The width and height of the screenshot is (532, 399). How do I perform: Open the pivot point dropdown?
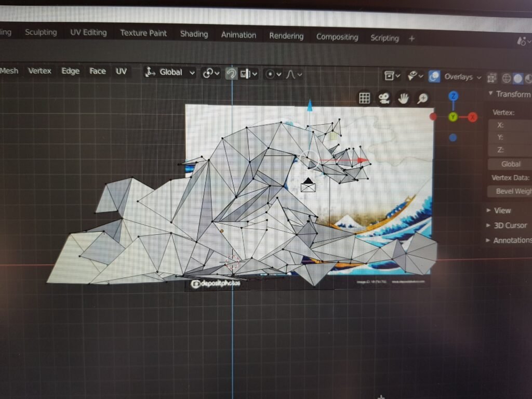point(211,73)
